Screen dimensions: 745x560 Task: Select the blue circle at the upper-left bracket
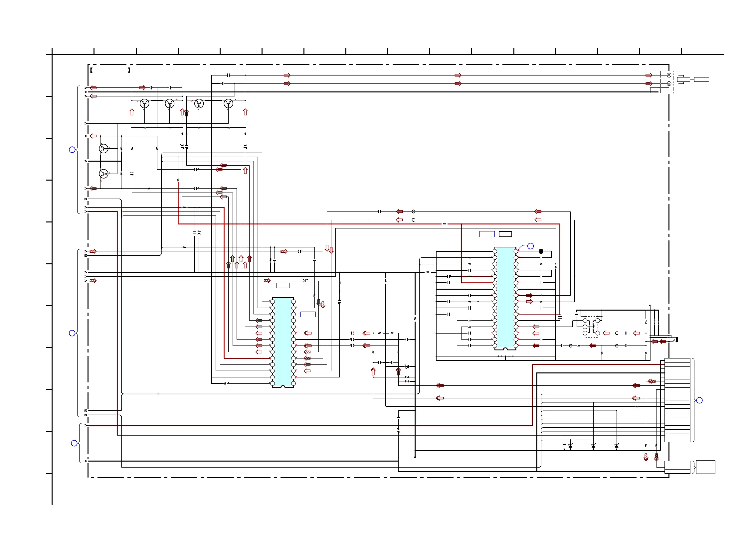click(x=72, y=149)
